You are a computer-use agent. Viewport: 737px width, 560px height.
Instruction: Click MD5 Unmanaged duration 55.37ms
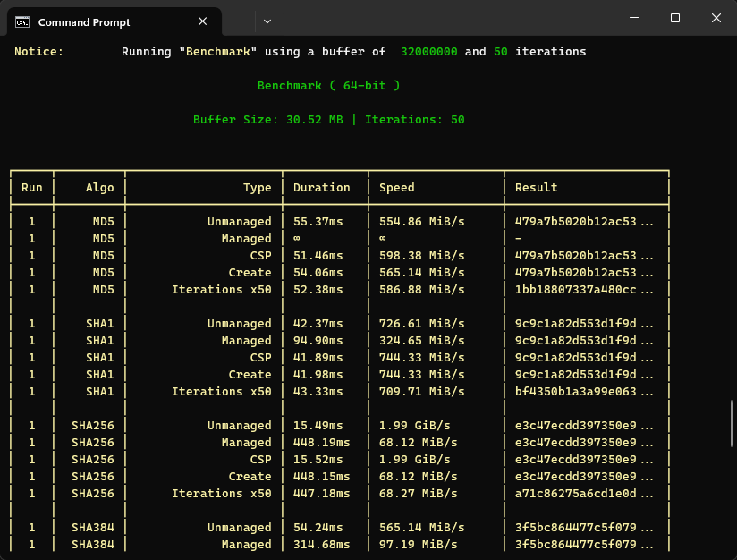318,222
